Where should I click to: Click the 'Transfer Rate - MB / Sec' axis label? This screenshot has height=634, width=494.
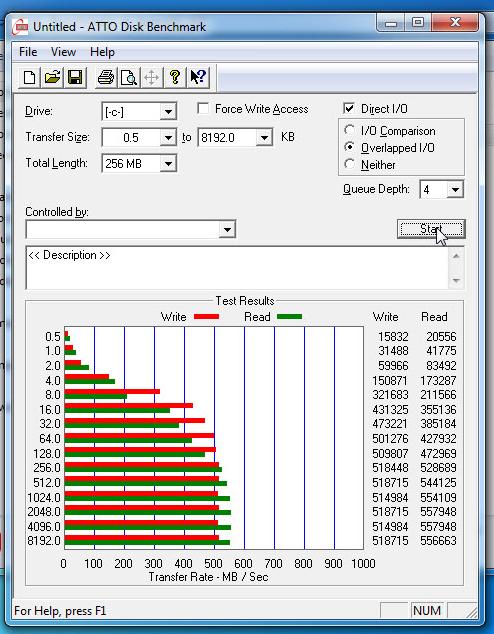click(208, 577)
